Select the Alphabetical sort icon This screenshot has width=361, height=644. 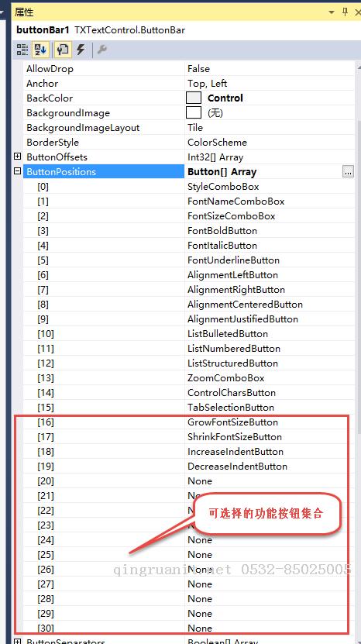(40, 50)
